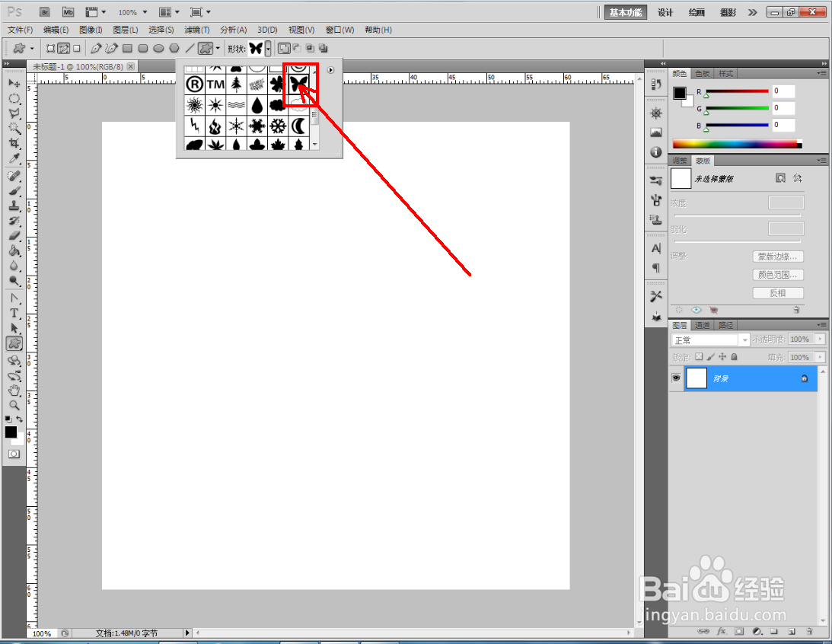The width and height of the screenshot is (832, 644).
Task: Enable Shape Layers mode
Action: 50,48
